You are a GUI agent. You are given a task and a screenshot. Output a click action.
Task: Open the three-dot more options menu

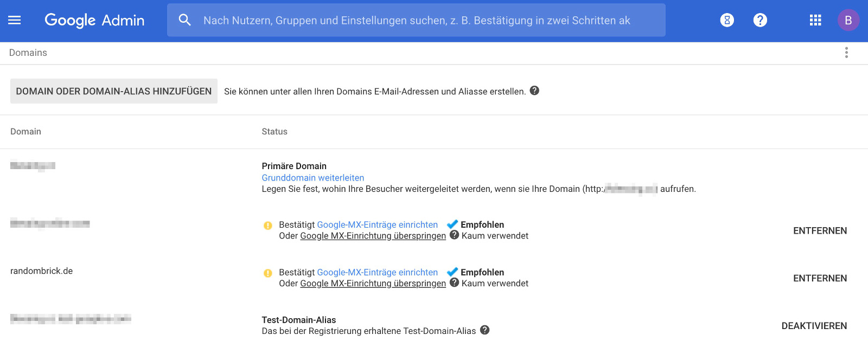point(846,53)
